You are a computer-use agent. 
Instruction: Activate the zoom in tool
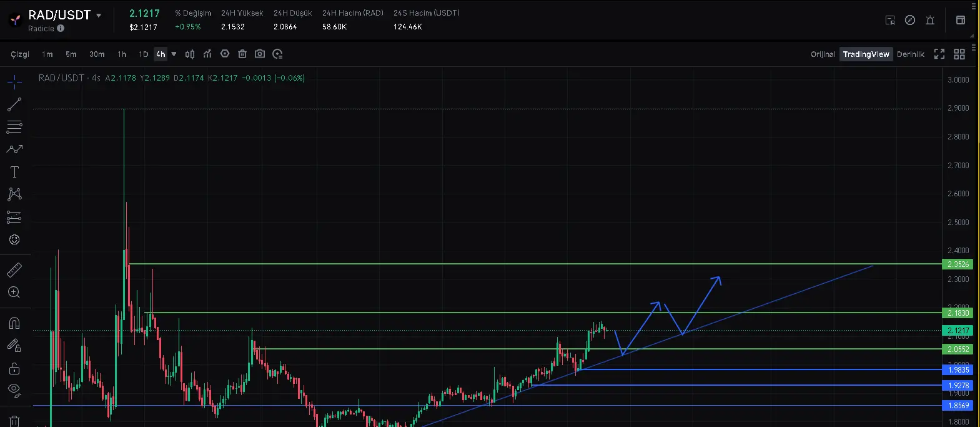(14, 293)
